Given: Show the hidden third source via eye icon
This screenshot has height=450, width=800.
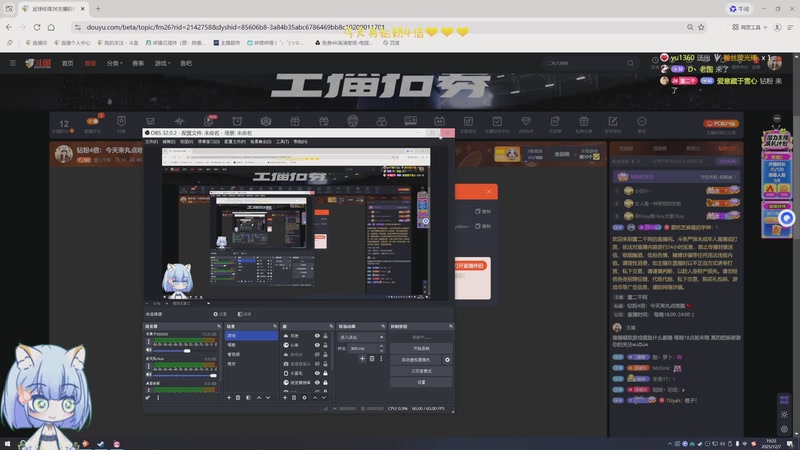Looking at the screenshot, I should (317, 355).
